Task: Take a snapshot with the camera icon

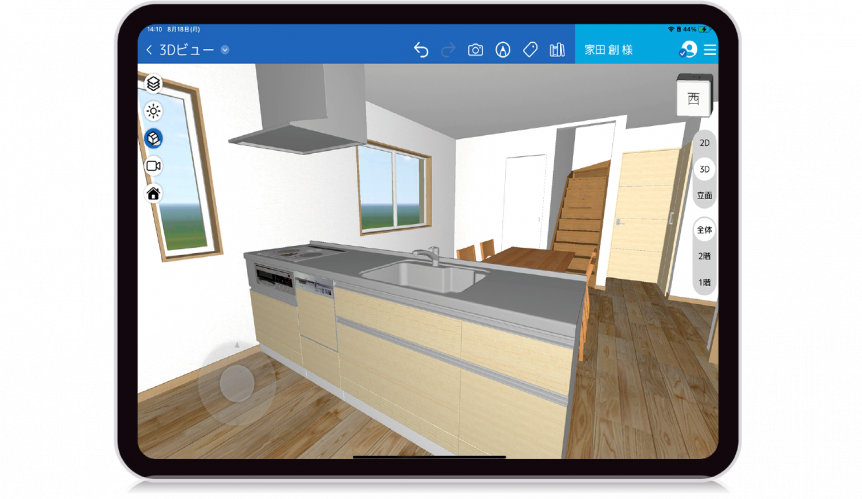Action: tap(476, 50)
